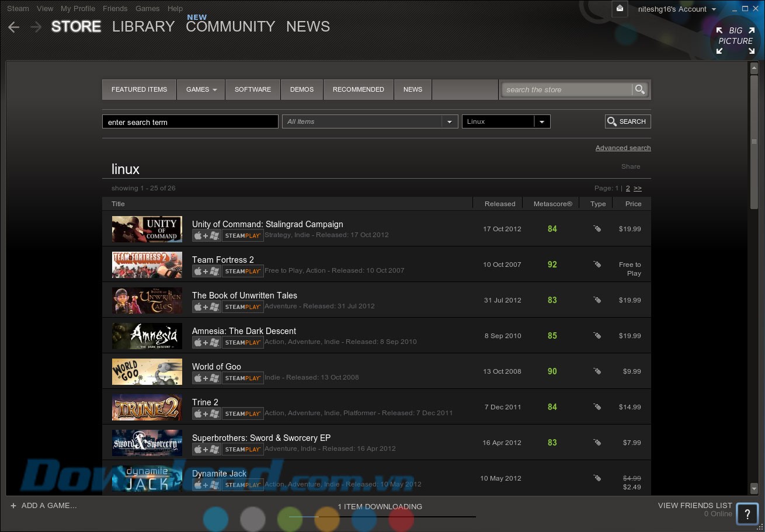This screenshot has height=532, width=765.
Task: Click the store search magnifier icon
Action: (640, 89)
